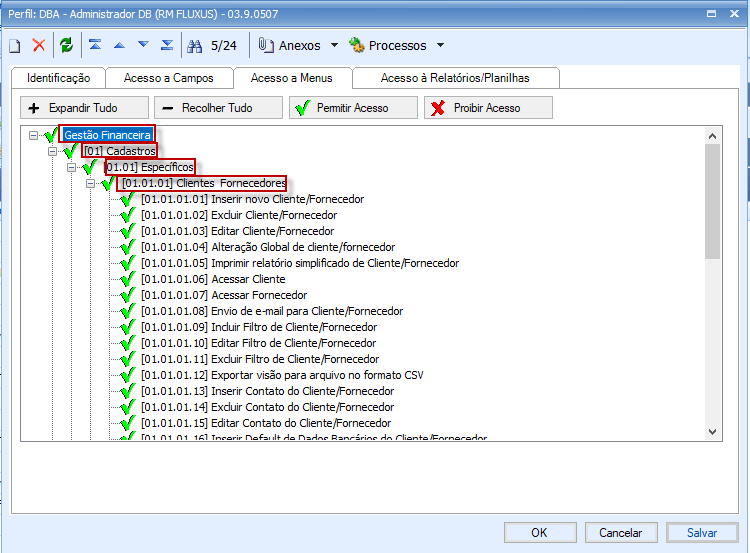Go to the previous record arrow
The width and height of the screenshot is (750, 553).
click(119, 45)
